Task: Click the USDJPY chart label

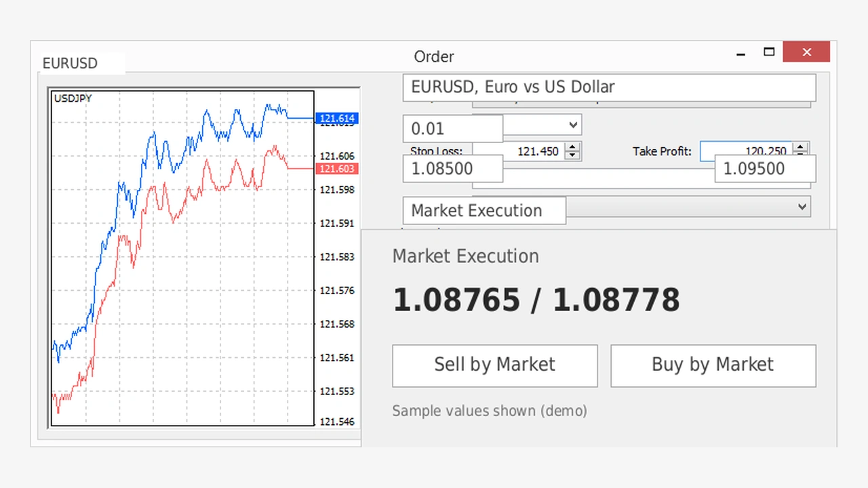Action: tap(73, 98)
